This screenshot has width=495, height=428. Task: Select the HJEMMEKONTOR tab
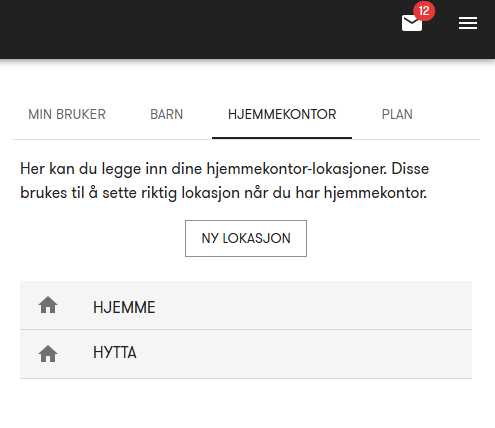(282, 114)
